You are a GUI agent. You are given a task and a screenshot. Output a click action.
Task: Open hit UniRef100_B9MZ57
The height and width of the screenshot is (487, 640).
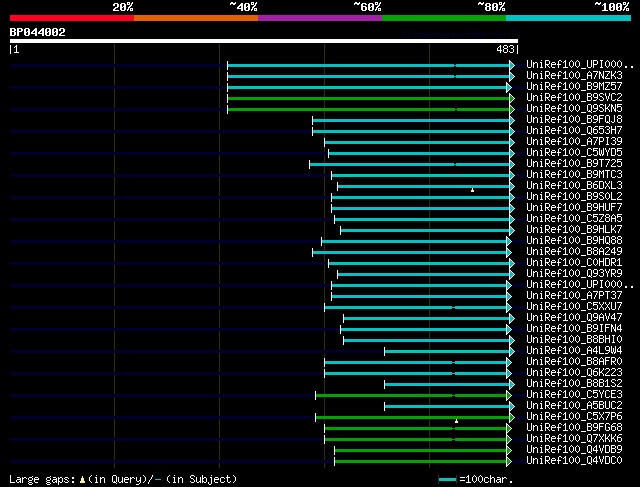click(x=574, y=87)
